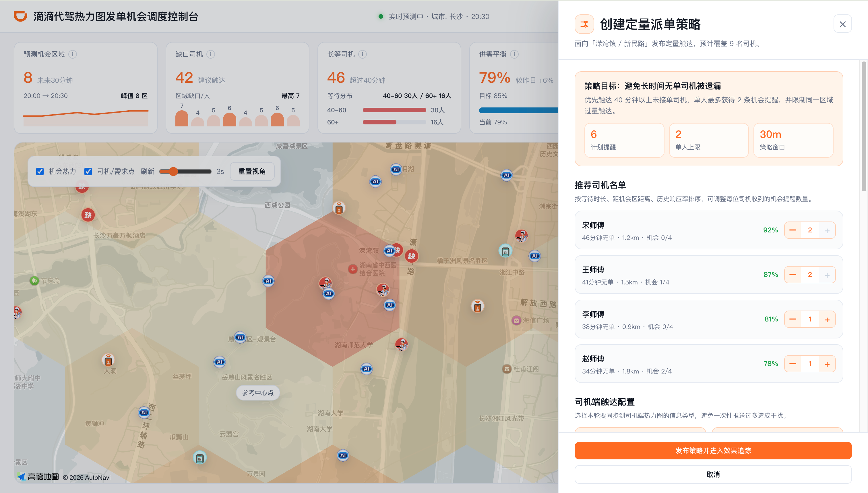Decrease 宋师傅 reminder count with minus

point(793,230)
